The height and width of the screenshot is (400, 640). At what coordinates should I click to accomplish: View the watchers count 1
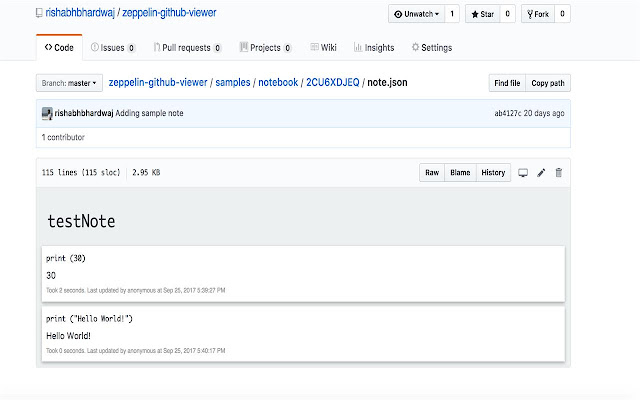coord(452,14)
